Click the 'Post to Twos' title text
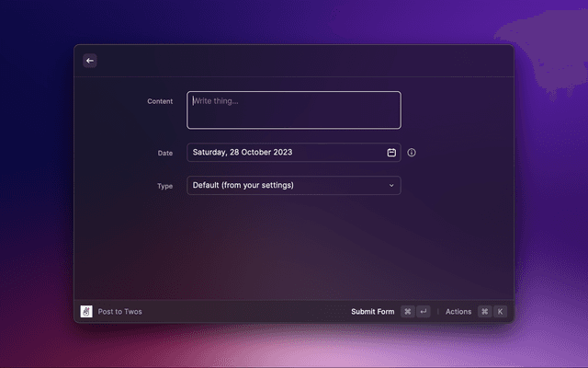The width and height of the screenshot is (588, 368). (x=120, y=312)
